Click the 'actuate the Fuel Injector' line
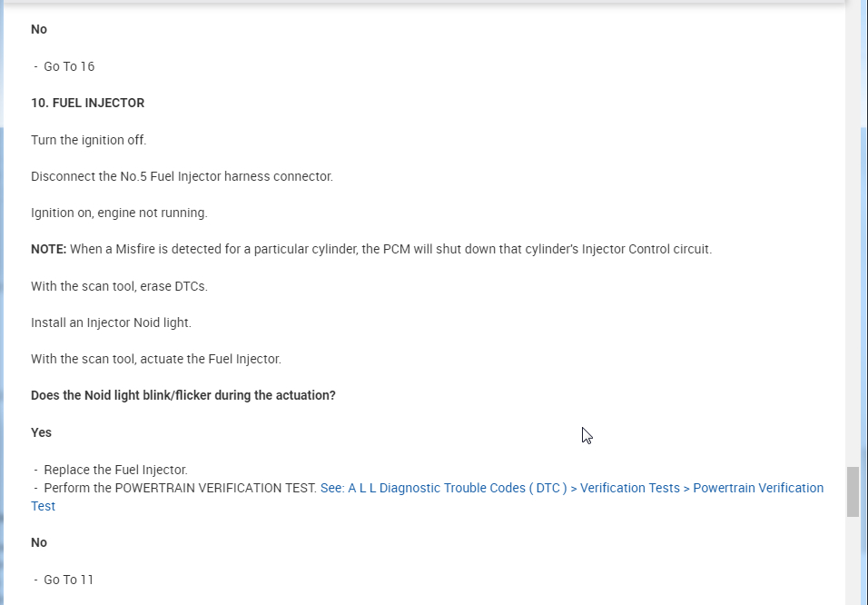The height and width of the screenshot is (605, 868). coord(156,359)
